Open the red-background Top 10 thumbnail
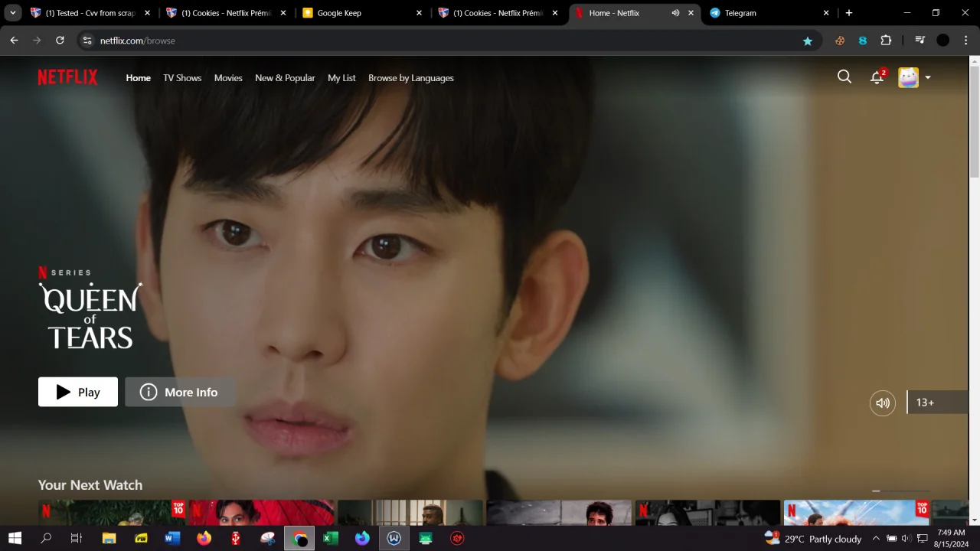Screen dimensions: 980x551 [261, 513]
